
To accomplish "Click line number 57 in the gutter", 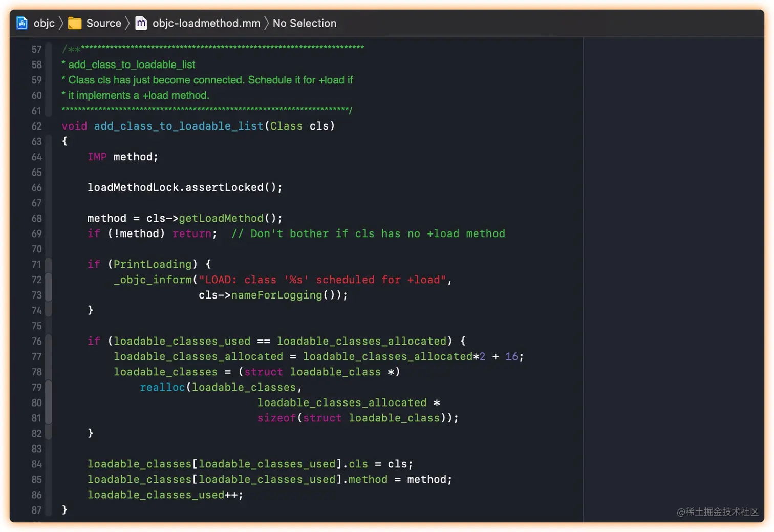I will tap(36, 49).
